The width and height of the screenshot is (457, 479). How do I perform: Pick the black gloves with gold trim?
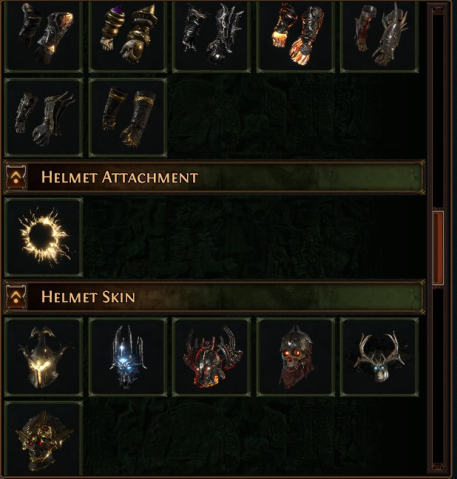coord(128,118)
